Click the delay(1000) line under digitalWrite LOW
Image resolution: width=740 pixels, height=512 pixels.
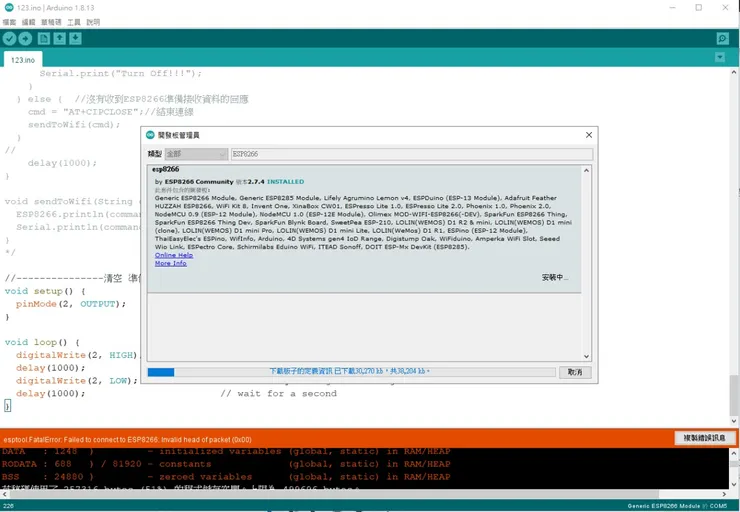click(x=51, y=393)
